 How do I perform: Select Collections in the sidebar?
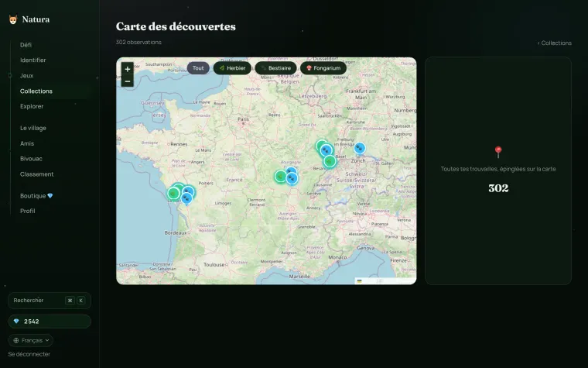coord(36,91)
